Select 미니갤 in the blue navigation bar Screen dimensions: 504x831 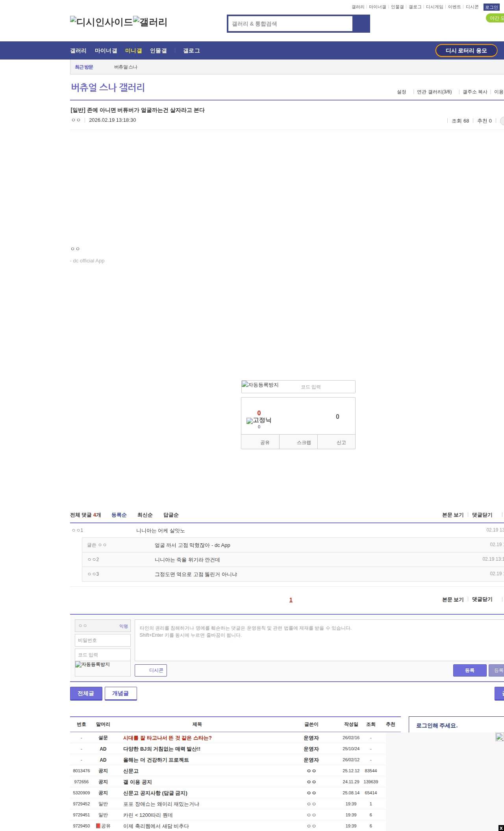133,51
